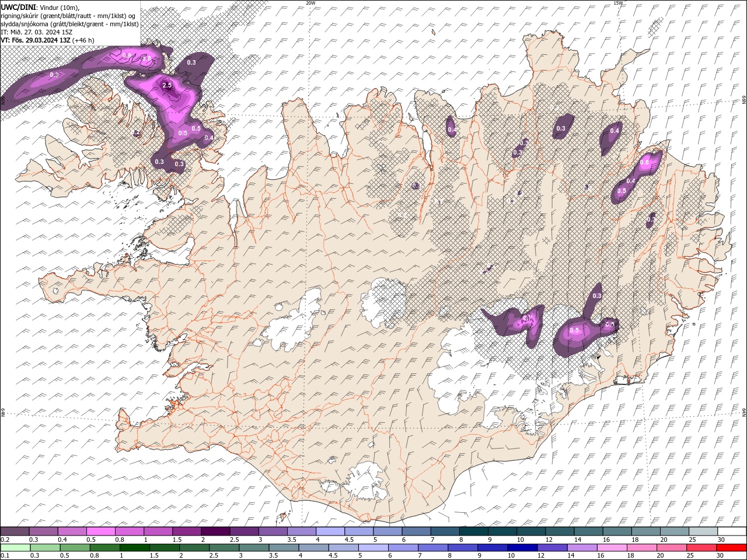
Task: Pick the steel blue 6 swatch in upper legend row
Action: tap(416, 531)
